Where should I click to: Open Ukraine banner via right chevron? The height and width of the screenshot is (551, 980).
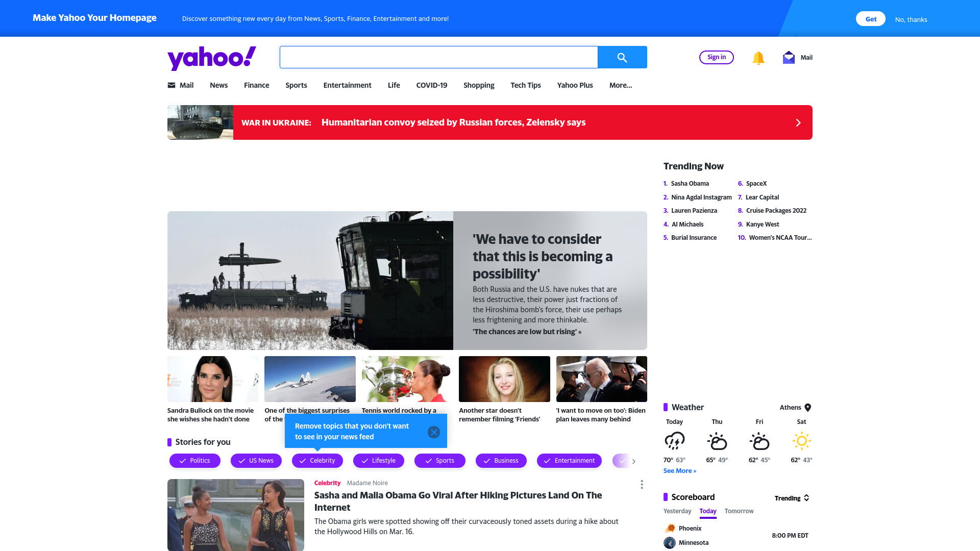tap(798, 122)
